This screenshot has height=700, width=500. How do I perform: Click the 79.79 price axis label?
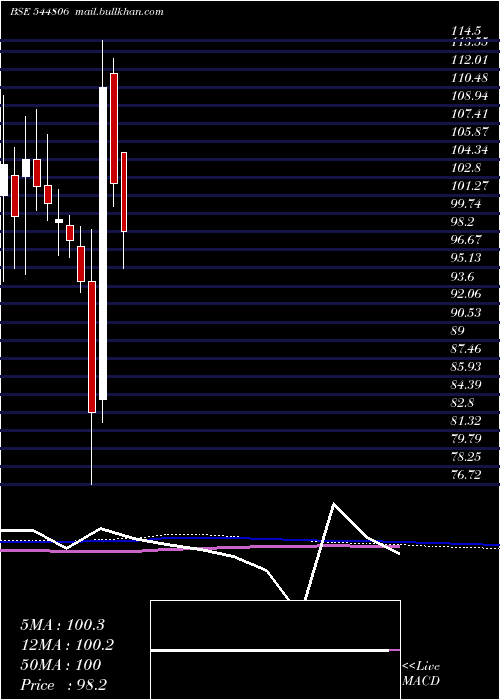pyautogui.click(x=466, y=439)
